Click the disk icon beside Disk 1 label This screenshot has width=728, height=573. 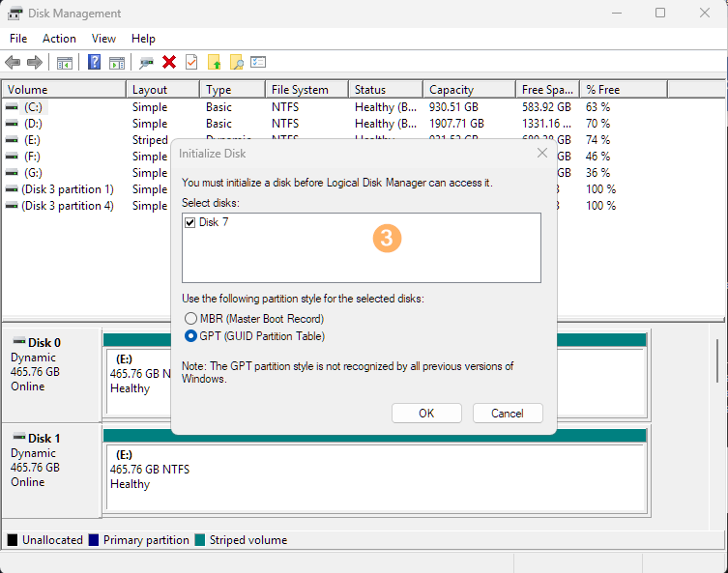(19, 437)
